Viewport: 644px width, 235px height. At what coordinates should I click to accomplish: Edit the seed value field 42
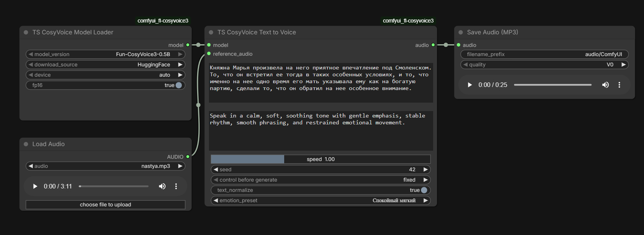point(321,169)
